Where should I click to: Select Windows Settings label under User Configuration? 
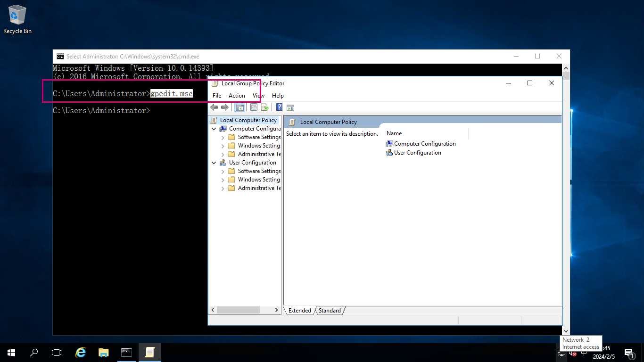[x=259, y=180]
